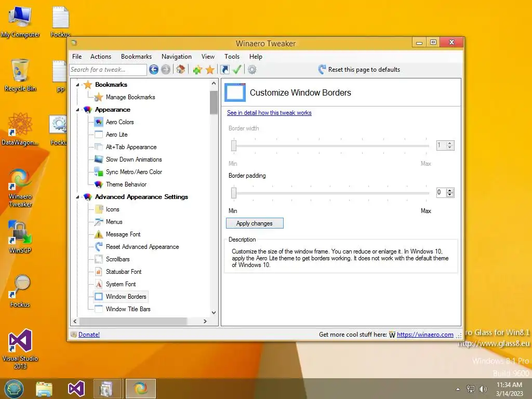The height and width of the screenshot is (399, 532).
Task: Click the shortcut arrow toolbar icon
Action: tap(224, 70)
